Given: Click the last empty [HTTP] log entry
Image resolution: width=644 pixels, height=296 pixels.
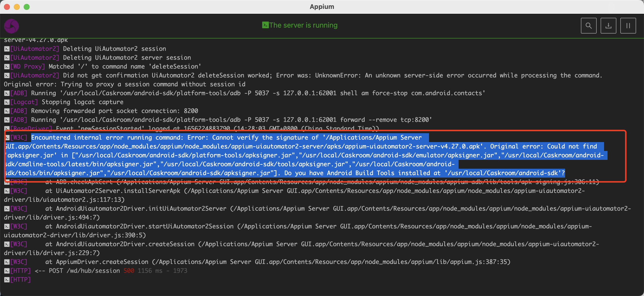Looking at the screenshot, I should coord(20,279).
